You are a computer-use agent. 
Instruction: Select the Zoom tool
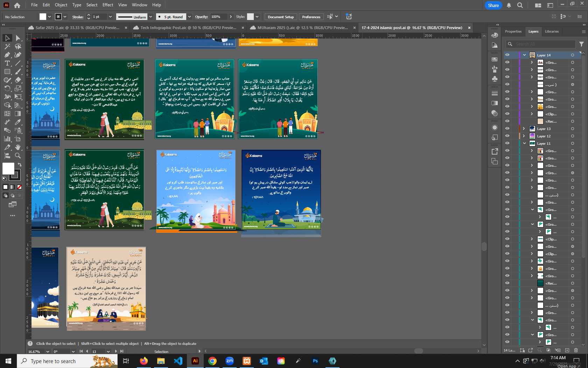[x=18, y=156]
